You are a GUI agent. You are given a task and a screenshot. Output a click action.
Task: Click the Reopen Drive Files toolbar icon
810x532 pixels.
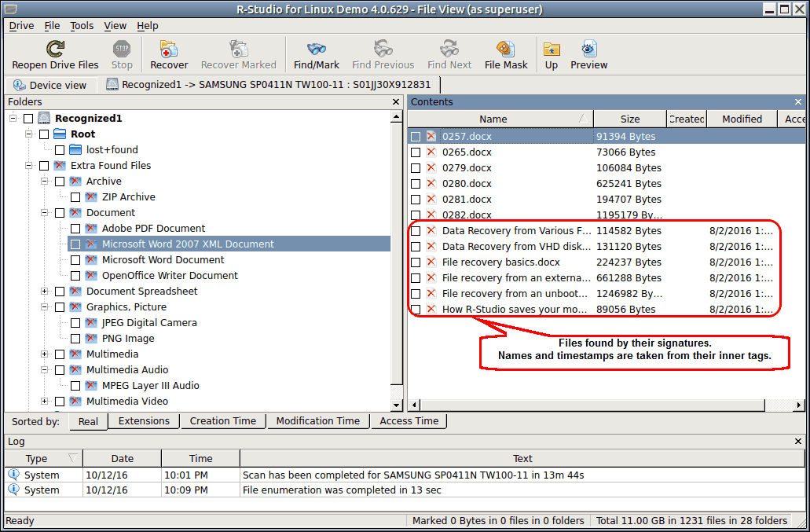(55, 49)
